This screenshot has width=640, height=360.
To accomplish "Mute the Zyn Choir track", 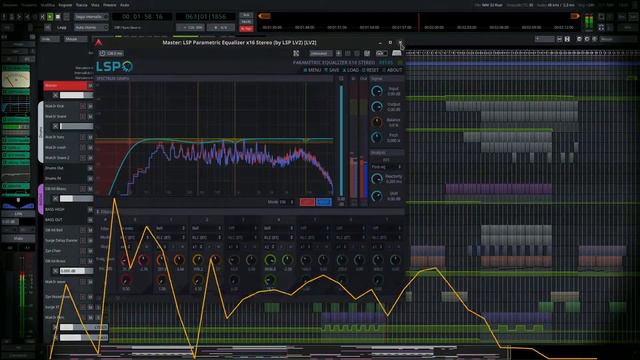I will tap(90, 251).
